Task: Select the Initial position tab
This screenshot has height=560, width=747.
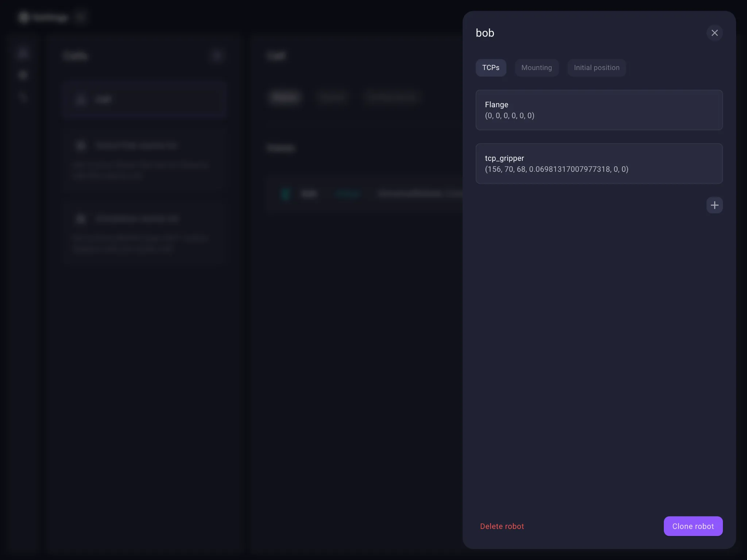Action: pyautogui.click(x=596, y=68)
